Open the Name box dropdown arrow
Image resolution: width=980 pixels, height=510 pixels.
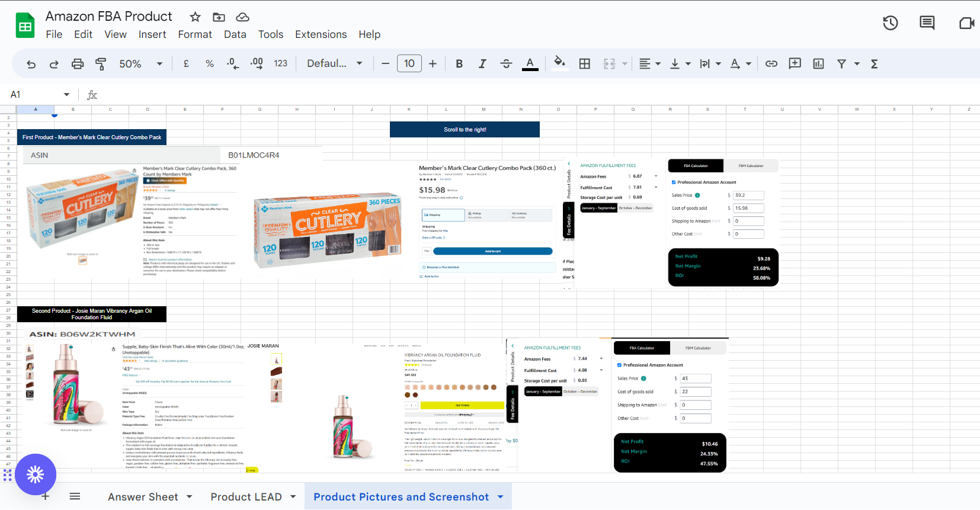[66, 95]
